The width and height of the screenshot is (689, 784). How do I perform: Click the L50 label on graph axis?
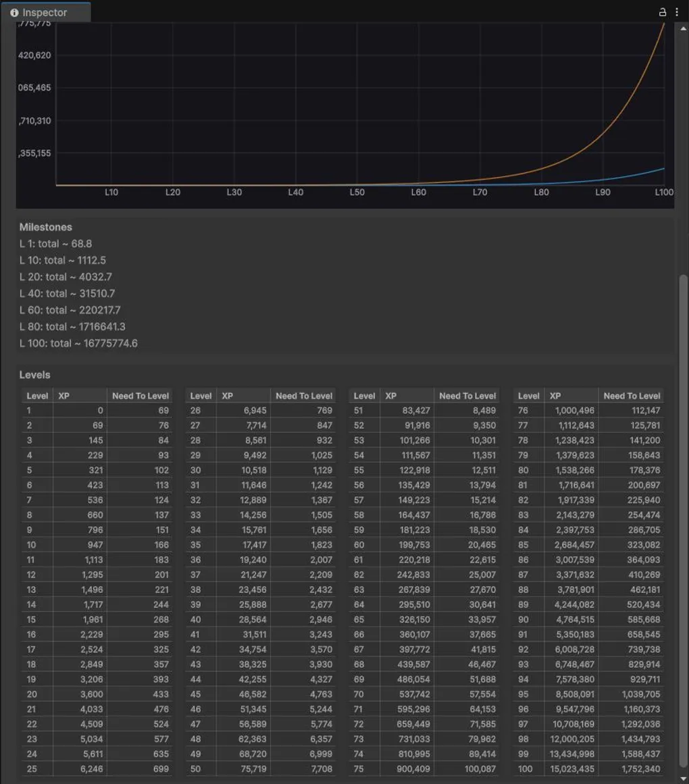coord(357,192)
